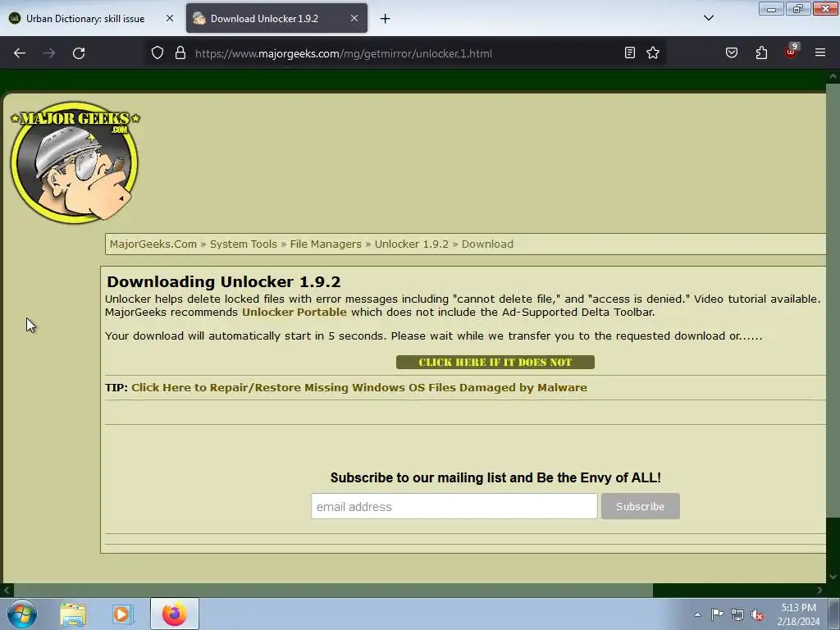
Task: Focus the email address field
Action: pyautogui.click(x=454, y=506)
